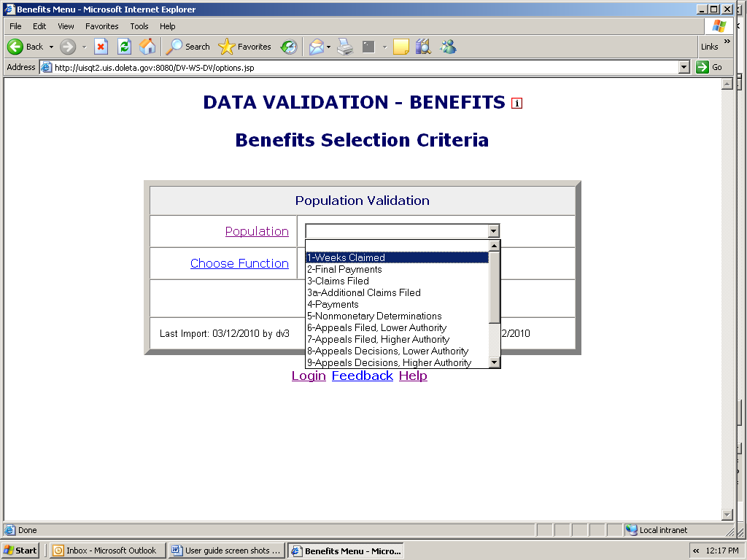Select 6-Appeals Filed, Lower Authority option
Viewport: 747px width, 560px height.
[x=398, y=327]
